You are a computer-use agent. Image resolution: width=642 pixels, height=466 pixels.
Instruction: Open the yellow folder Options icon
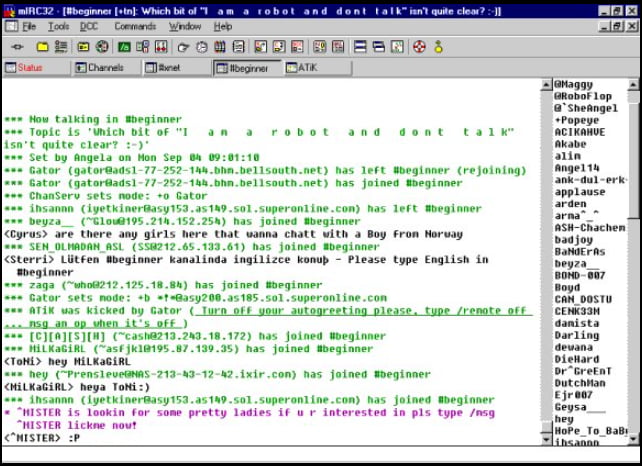(x=43, y=47)
